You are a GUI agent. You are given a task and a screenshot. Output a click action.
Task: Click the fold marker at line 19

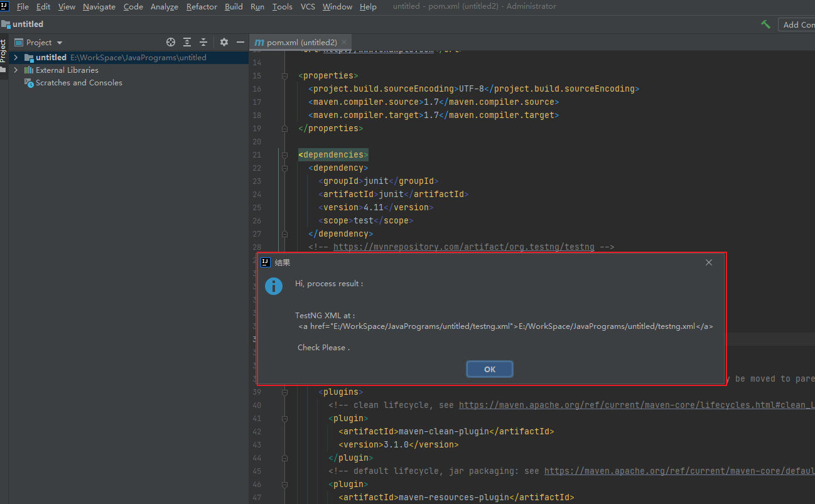(285, 128)
